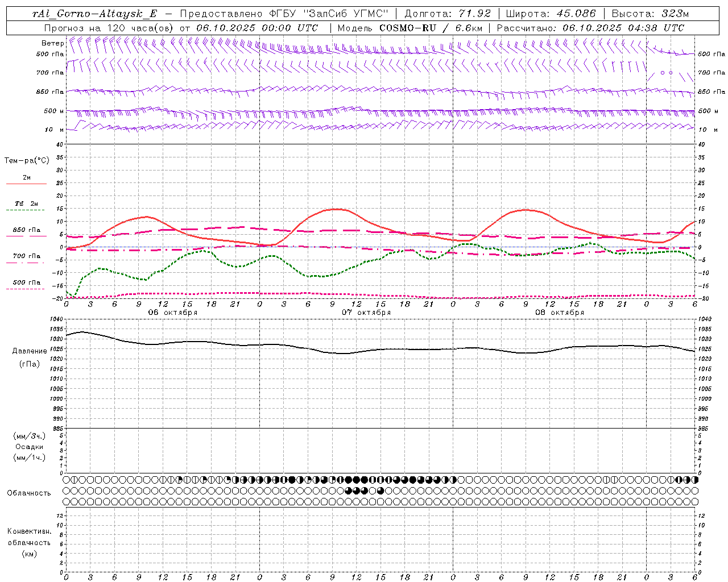728x582 pixels.
Task: Click the dash-dot line sample under 700 гПа legend
Action: pyautogui.click(x=26, y=263)
